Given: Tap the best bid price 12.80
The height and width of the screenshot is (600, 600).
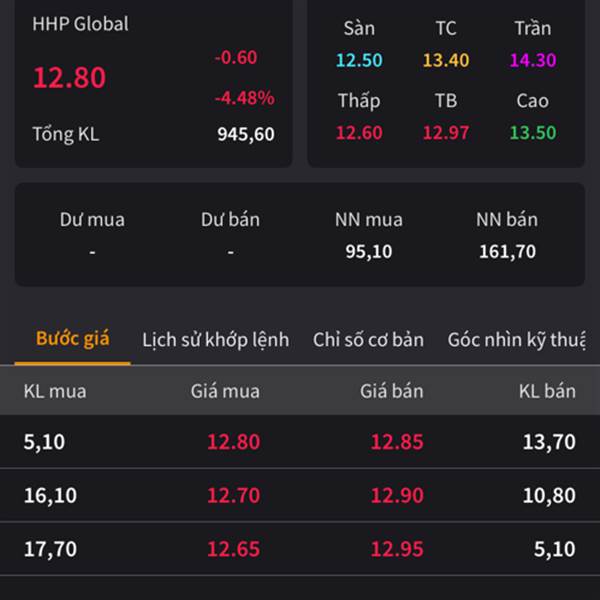Looking at the screenshot, I should coord(232,442).
